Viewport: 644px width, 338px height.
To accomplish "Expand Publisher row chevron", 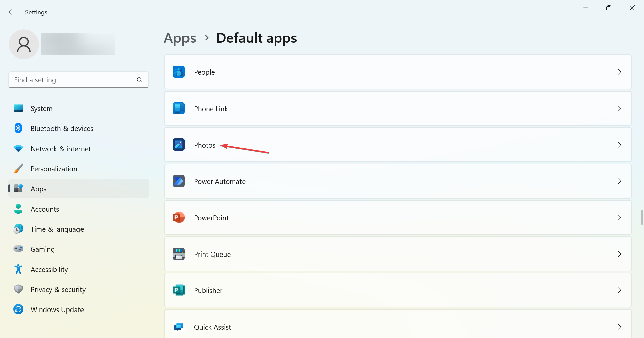I will (619, 290).
